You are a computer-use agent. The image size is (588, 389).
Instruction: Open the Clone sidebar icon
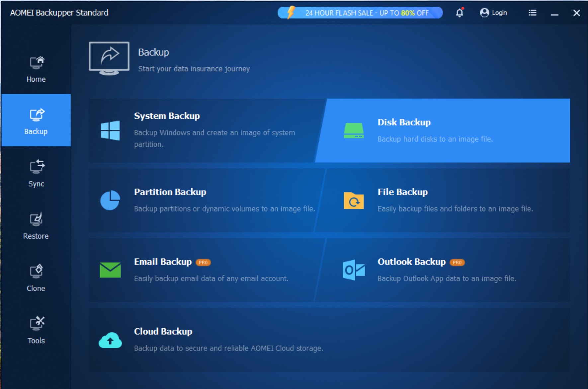tap(36, 272)
